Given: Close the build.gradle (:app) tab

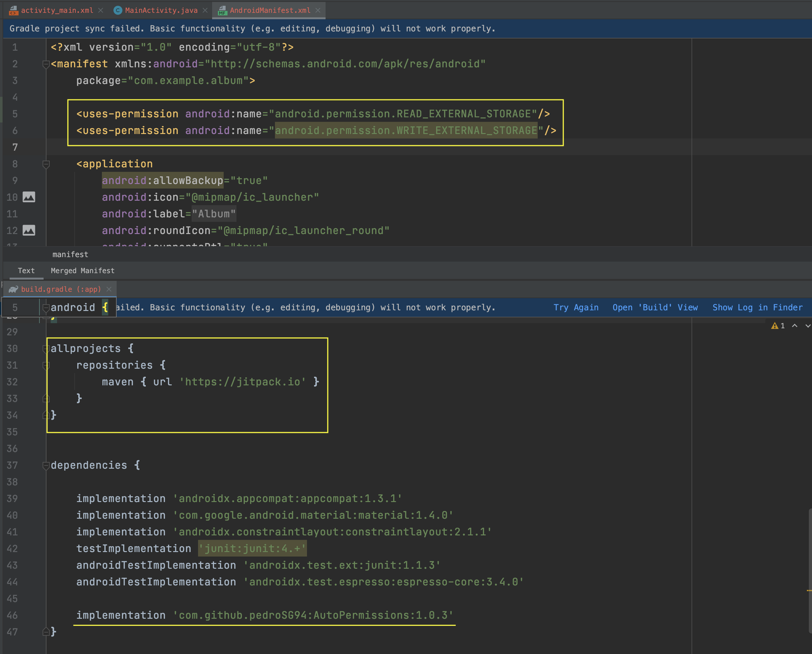Looking at the screenshot, I should 109,289.
